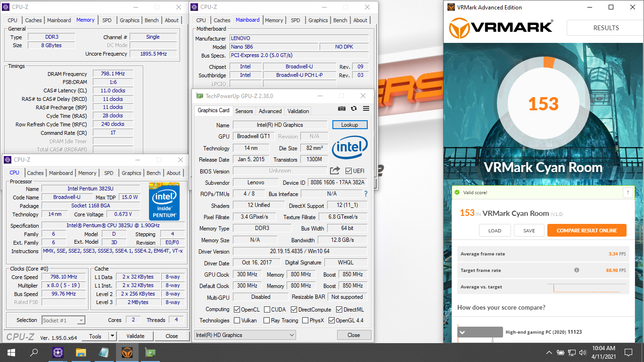Click the Driver Version value in GPU-Z
This screenshot has height=362, width=644.
(x=300, y=251)
